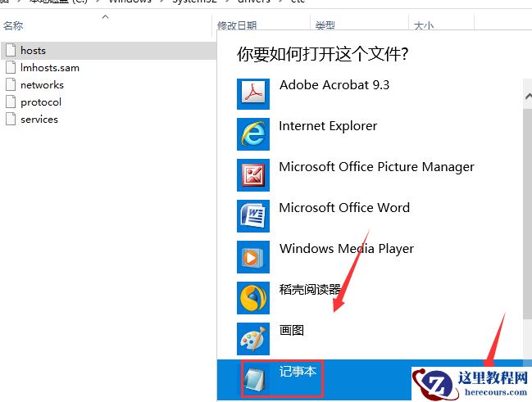Open with Adobe Acrobat 9.3 icon

click(253, 94)
